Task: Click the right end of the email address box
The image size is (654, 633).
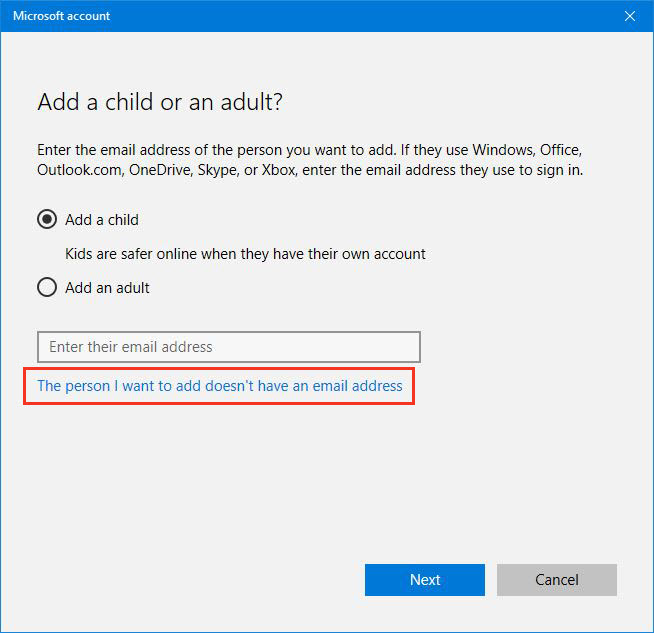Action: point(405,347)
